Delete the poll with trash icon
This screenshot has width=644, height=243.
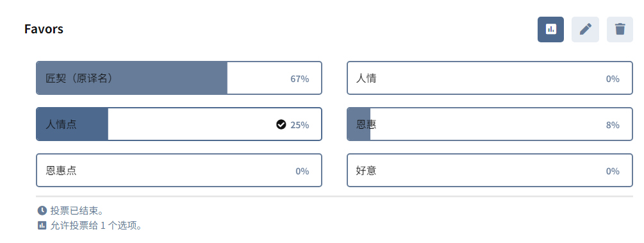click(620, 29)
